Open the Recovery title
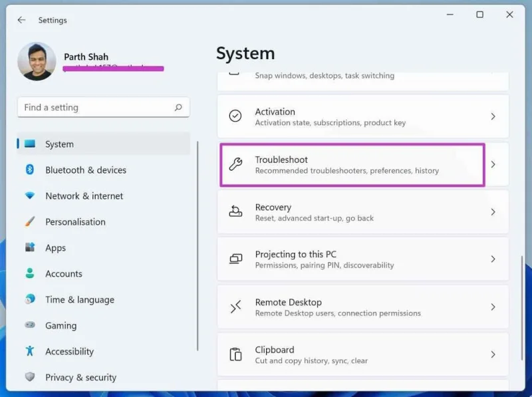The height and width of the screenshot is (397, 532). 273,207
